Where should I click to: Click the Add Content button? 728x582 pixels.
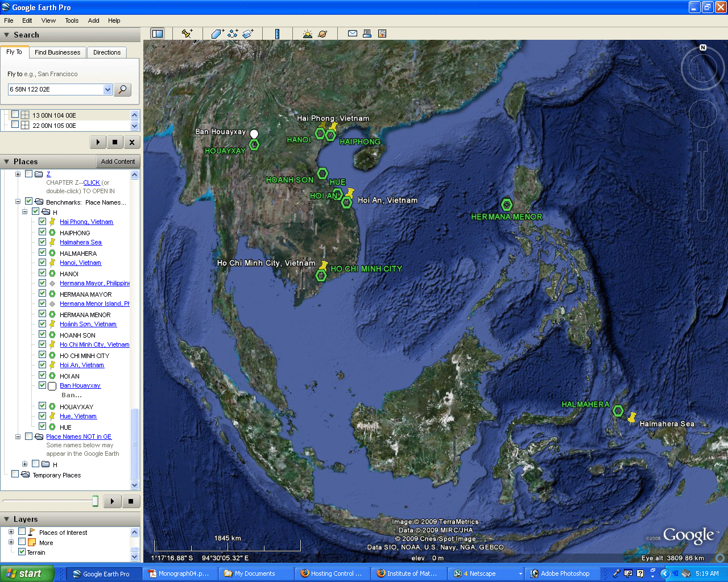(x=118, y=161)
